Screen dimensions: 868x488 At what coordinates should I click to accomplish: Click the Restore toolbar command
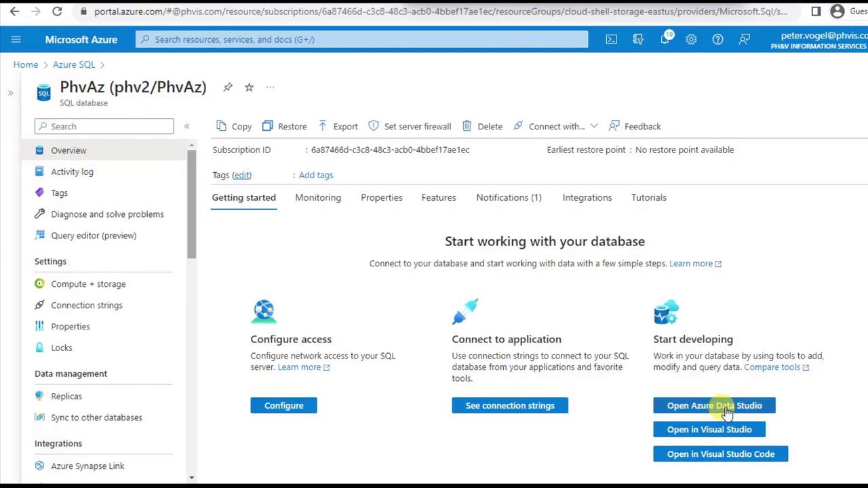click(284, 126)
